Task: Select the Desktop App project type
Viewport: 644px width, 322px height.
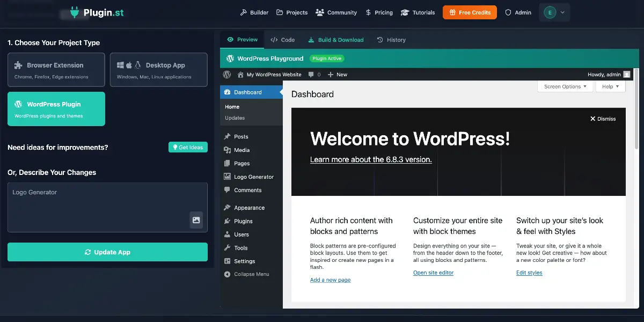Action: pyautogui.click(x=158, y=70)
